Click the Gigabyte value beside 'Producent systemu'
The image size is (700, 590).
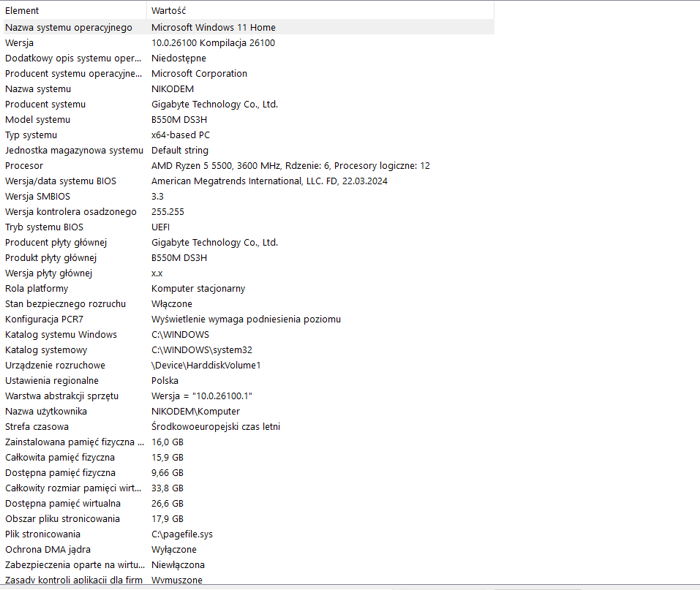[215, 105]
